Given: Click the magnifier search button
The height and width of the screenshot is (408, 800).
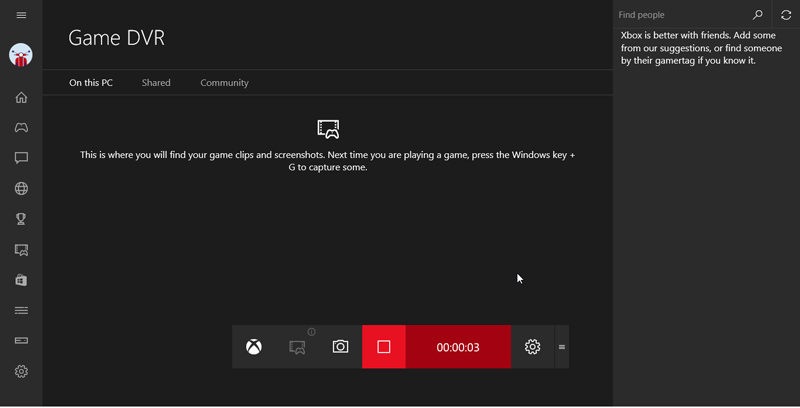Looking at the screenshot, I should [757, 15].
